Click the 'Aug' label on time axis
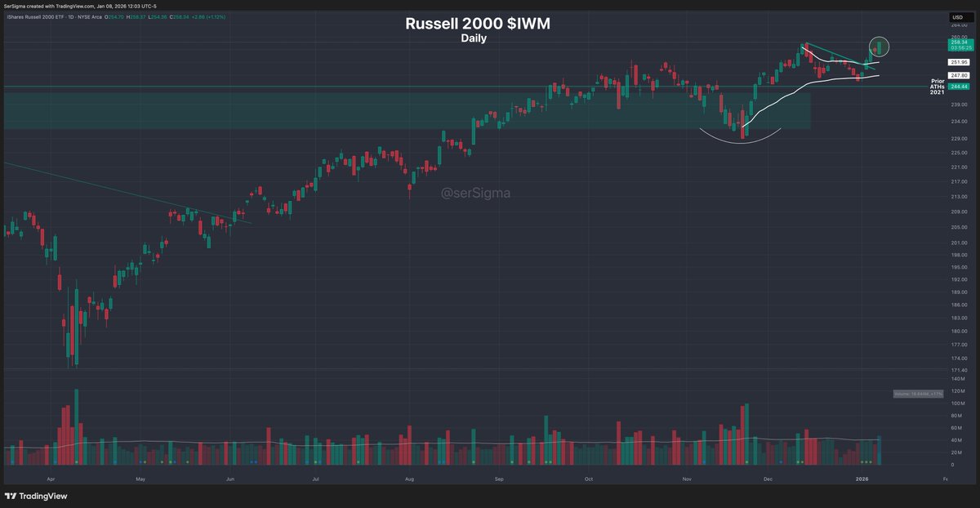Viewport: 980px width, 508px height. click(x=409, y=478)
